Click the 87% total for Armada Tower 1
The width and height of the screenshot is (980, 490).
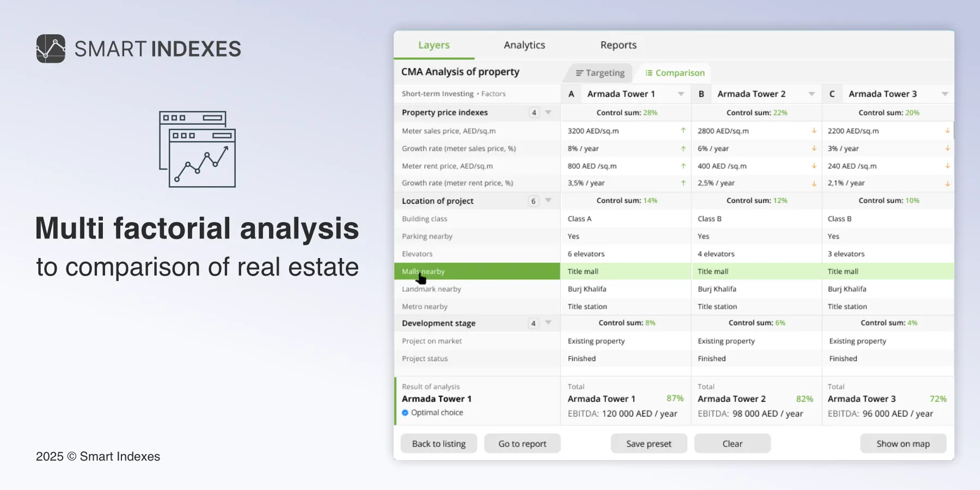675,399
